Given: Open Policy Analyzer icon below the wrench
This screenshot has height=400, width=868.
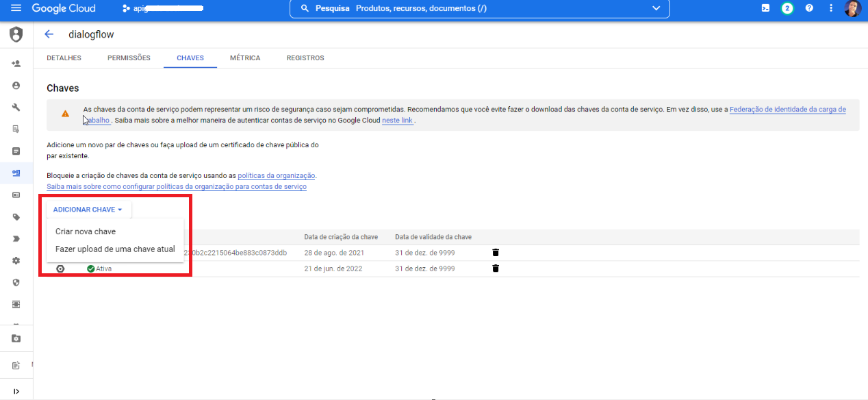Looking at the screenshot, I should click(x=16, y=129).
